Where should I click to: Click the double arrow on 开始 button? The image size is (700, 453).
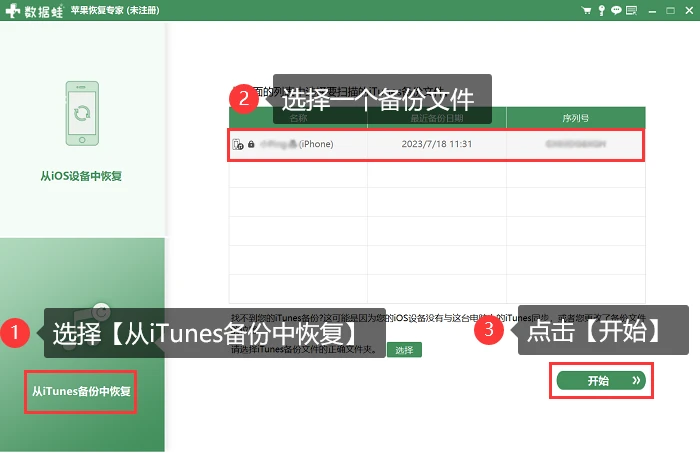click(636, 381)
